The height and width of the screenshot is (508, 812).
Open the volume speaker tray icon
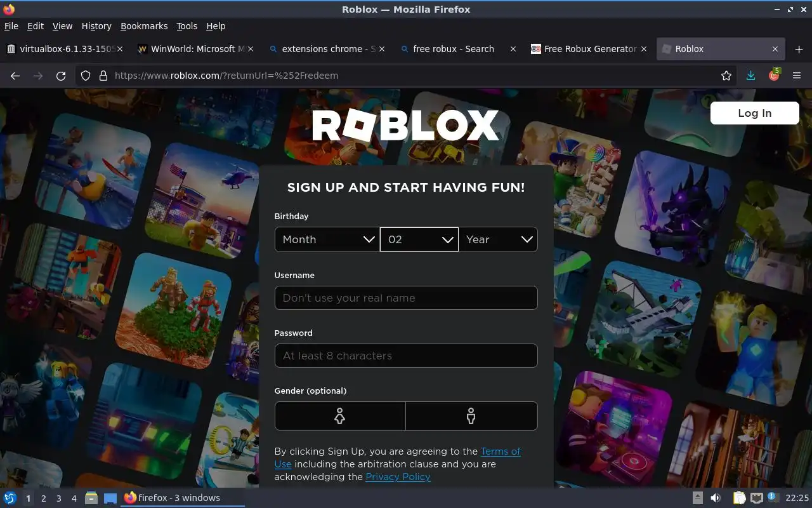tap(716, 498)
